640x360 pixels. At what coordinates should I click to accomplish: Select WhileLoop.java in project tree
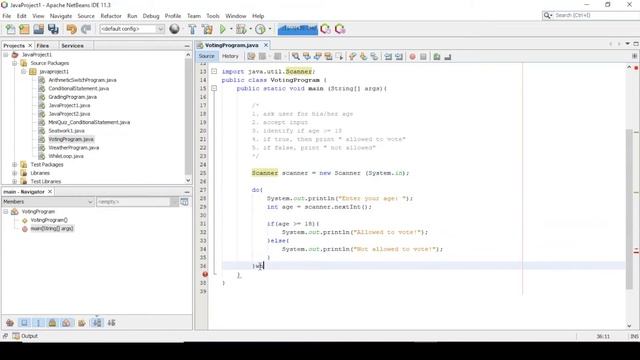66,156
